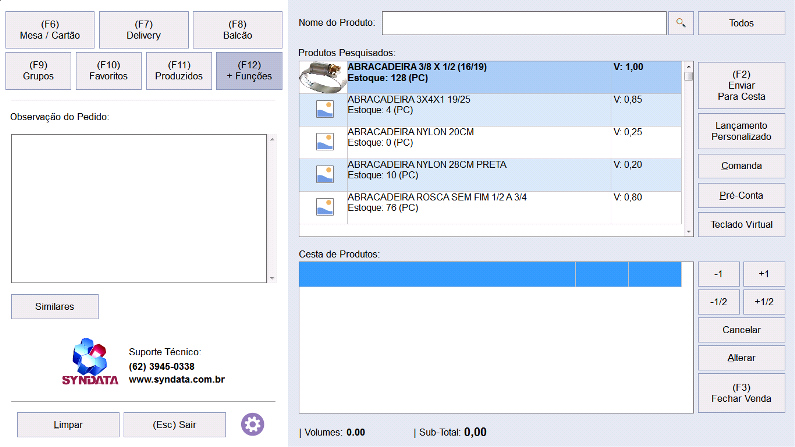
Task: Switch to (F10) Favoritos
Action: point(108,71)
